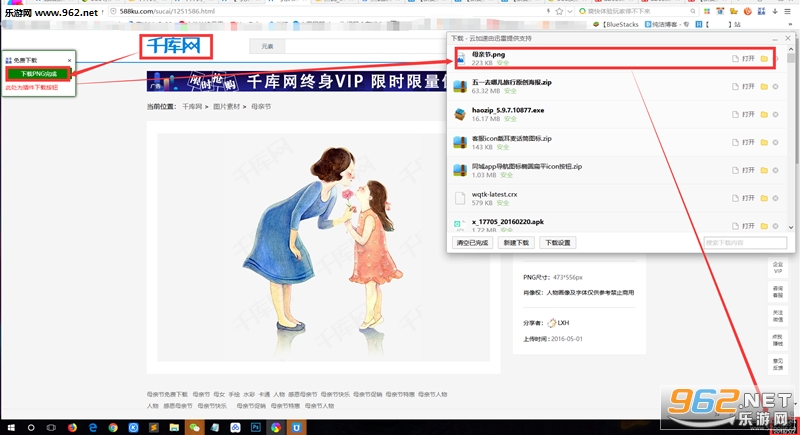Screen dimensions: 800x435
Task: Open 下载设置 download settings
Action: coord(558,243)
